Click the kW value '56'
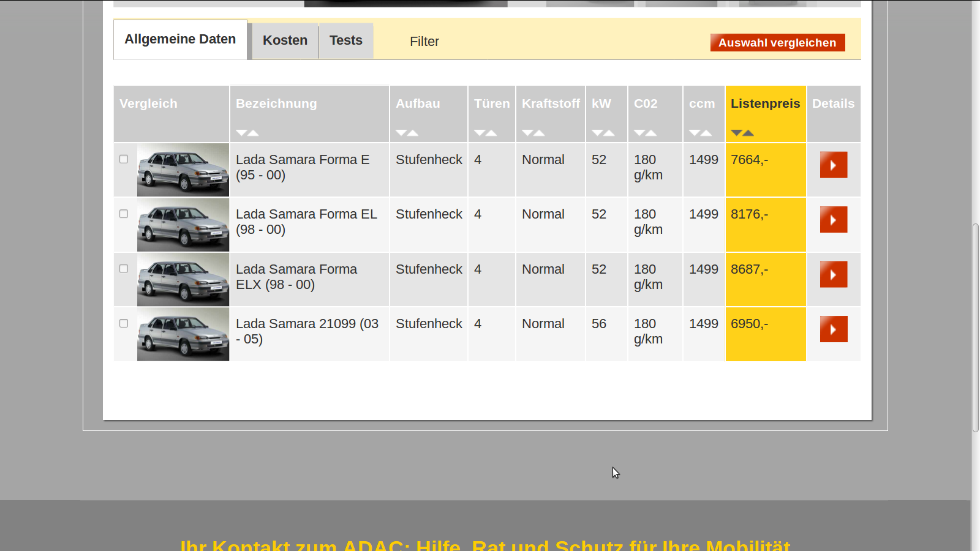Image resolution: width=980 pixels, height=551 pixels. [x=599, y=324]
